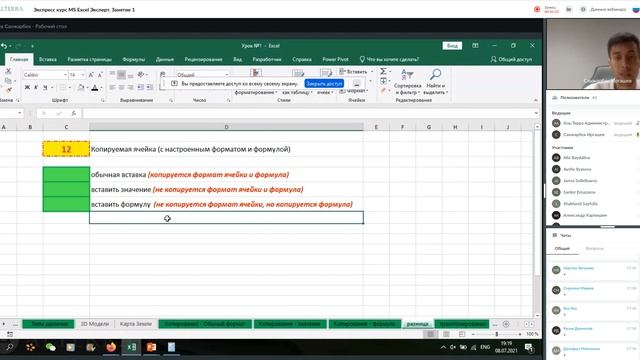Viewport: 640px width, 360px height.
Task: Click the insert function fx icon
Action: (73, 113)
